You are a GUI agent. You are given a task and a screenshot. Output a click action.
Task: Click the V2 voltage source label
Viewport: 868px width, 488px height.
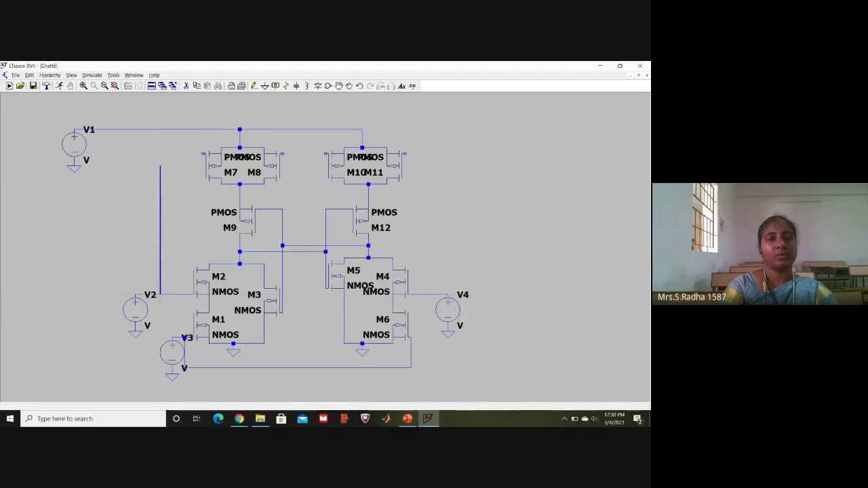click(x=150, y=295)
